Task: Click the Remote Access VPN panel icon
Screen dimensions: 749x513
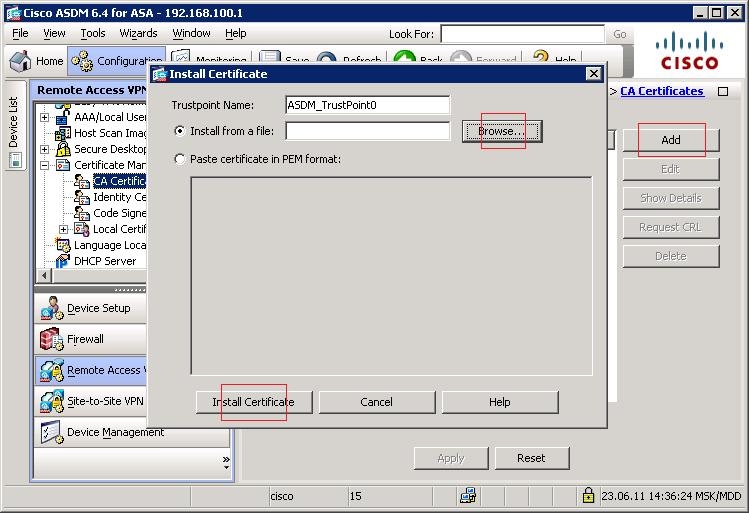Action: 52,370
